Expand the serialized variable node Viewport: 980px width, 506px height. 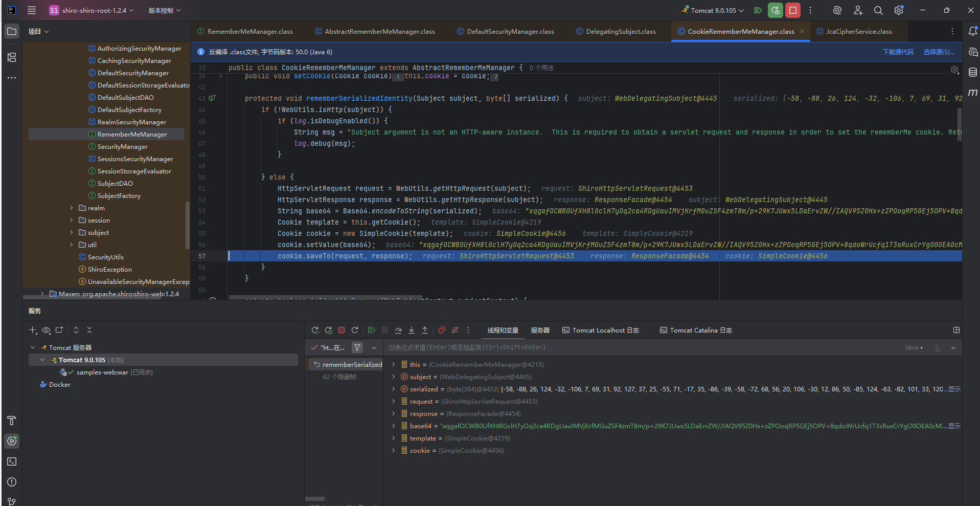click(x=393, y=389)
